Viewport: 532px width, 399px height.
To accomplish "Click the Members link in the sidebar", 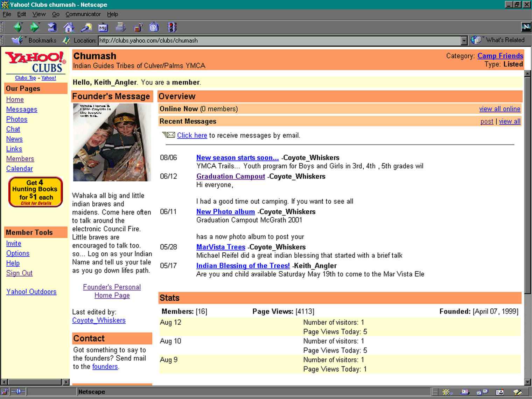I will click(20, 159).
